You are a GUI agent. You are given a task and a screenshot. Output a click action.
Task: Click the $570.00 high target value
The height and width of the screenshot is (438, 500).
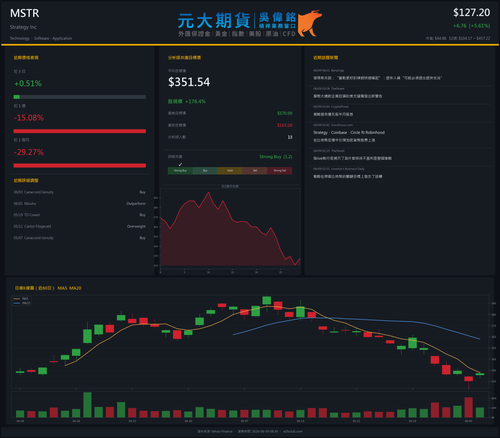point(285,113)
